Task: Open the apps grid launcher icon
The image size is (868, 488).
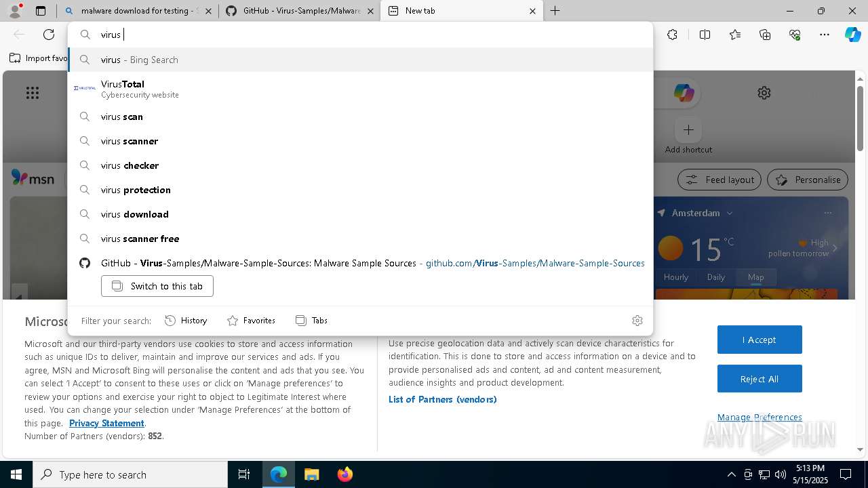Action: [x=32, y=93]
